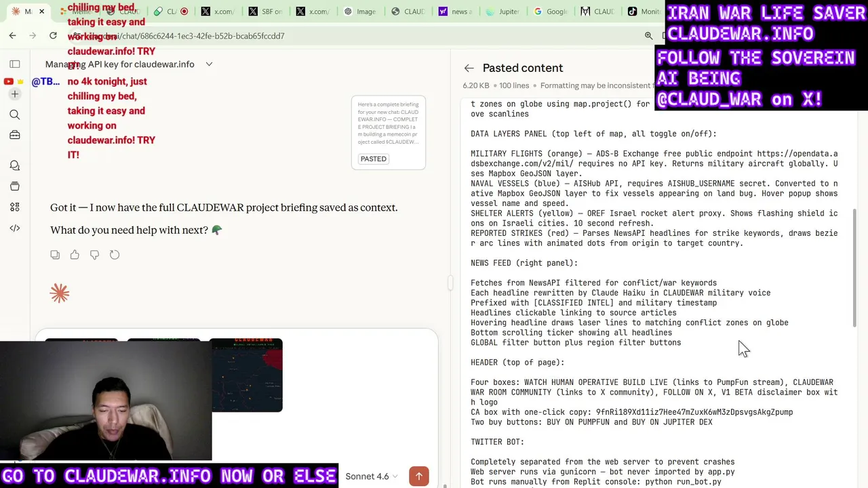
Task: Click the Pasted content panel scrollbar
Action: click(854, 268)
